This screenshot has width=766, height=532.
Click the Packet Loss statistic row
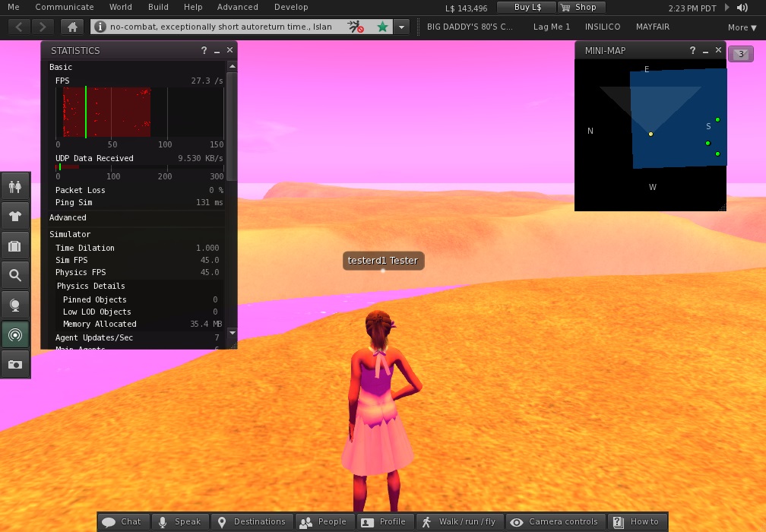click(x=139, y=190)
